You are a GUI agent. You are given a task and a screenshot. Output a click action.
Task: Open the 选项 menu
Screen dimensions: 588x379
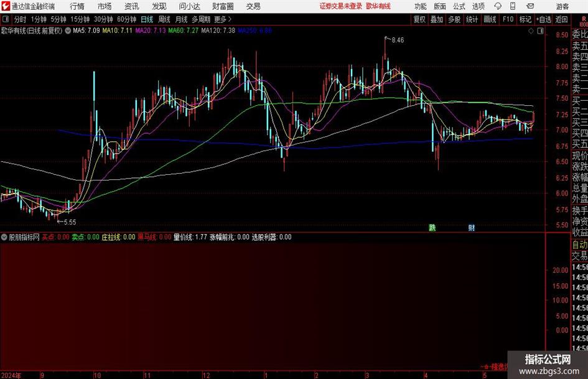pyautogui.click(x=478, y=6)
